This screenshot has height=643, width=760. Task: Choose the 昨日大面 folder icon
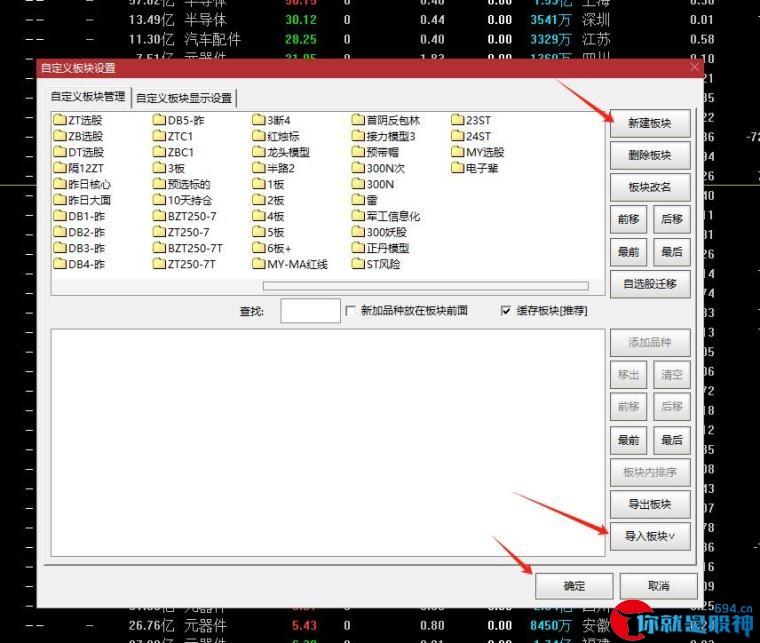click(x=60, y=200)
